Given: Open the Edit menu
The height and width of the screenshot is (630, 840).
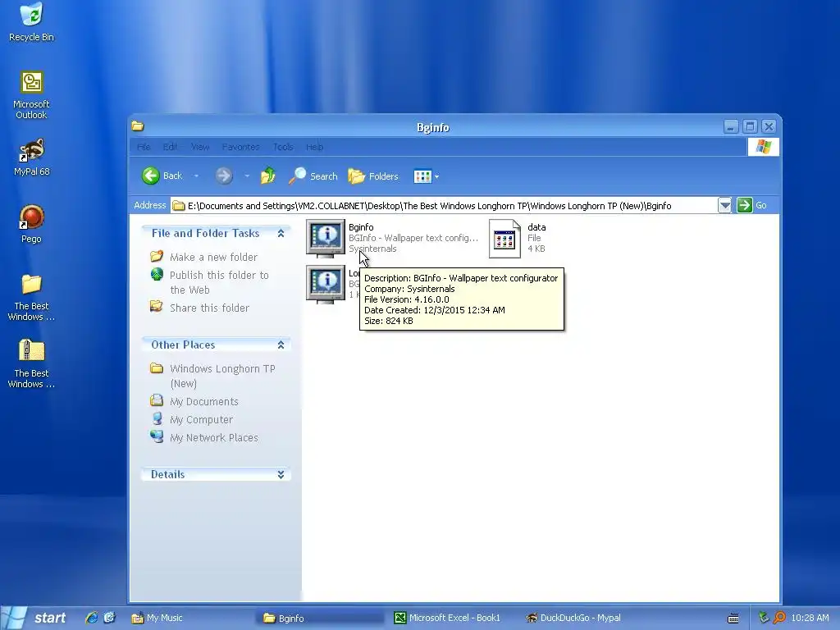Looking at the screenshot, I should [170, 147].
